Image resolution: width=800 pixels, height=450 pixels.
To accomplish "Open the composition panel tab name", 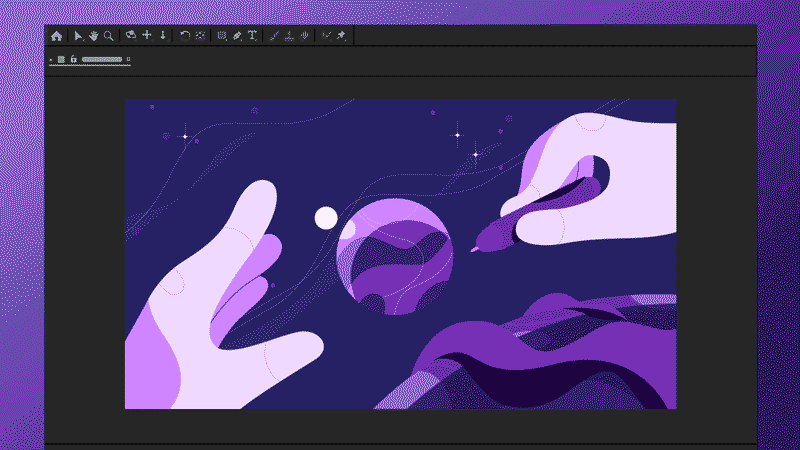I will (102, 59).
